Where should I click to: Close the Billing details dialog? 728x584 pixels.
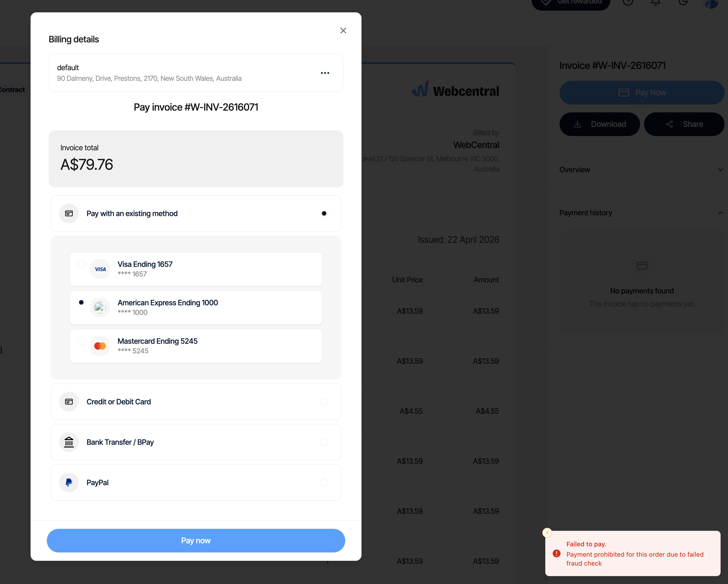tap(343, 31)
